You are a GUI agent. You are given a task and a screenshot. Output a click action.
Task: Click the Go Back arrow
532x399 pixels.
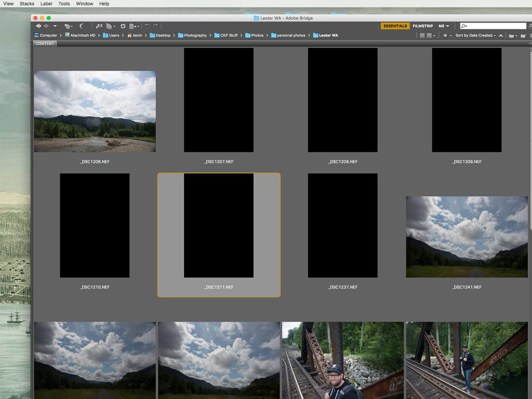pos(38,26)
